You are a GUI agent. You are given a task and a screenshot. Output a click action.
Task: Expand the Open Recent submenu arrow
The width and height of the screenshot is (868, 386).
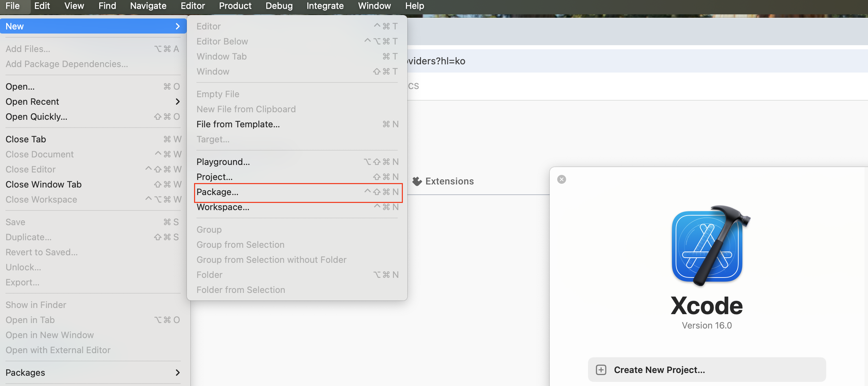pyautogui.click(x=177, y=102)
